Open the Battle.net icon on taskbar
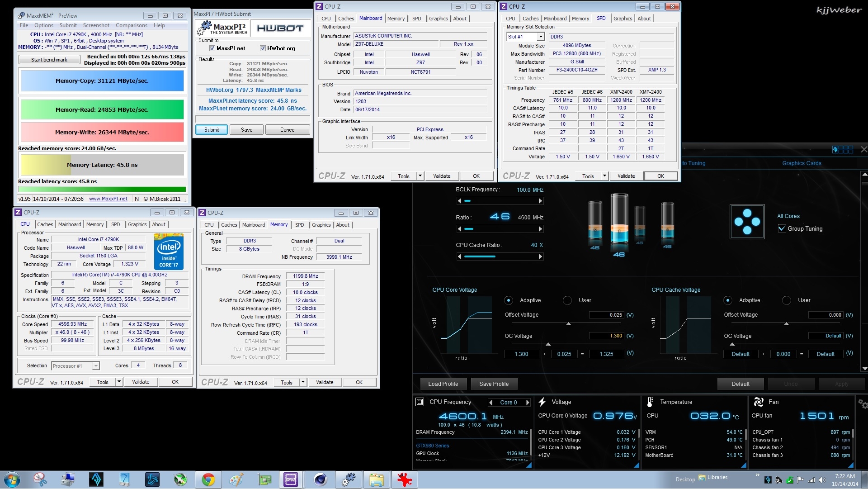 (152, 480)
